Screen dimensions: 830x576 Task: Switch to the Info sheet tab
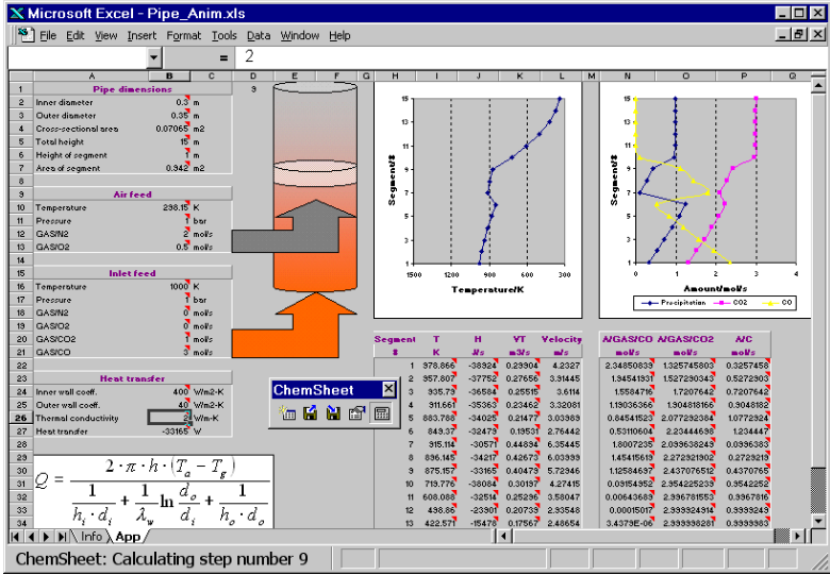[x=92, y=536]
